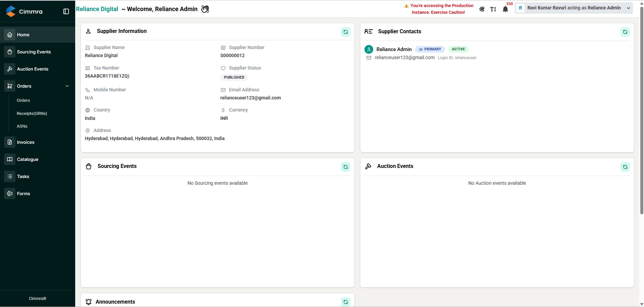This screenshot has height=307, width=644.
Task: Click tax number 36AABCR1718E1ZQ)
Action: click(x=107, y=76)
